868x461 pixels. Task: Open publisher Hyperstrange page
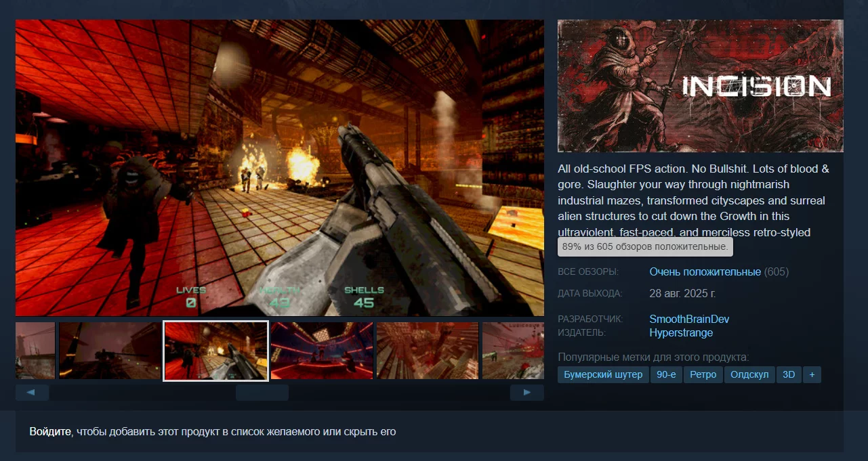[x=681, y=332]
